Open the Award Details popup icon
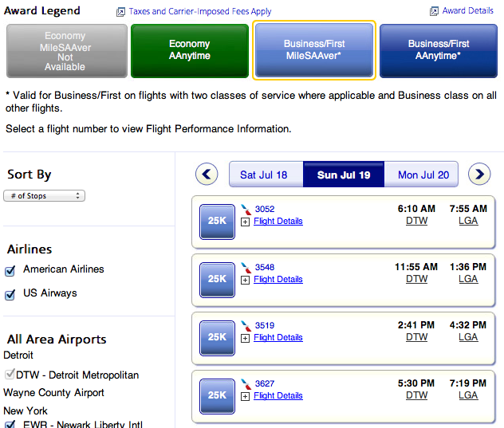504x428 pixels. (x=434, y=12)
